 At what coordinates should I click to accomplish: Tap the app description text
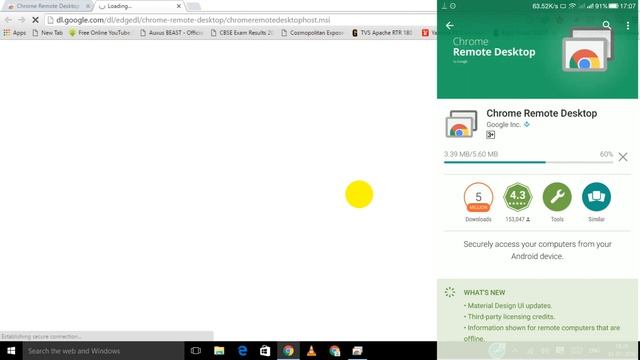(537, 250)
